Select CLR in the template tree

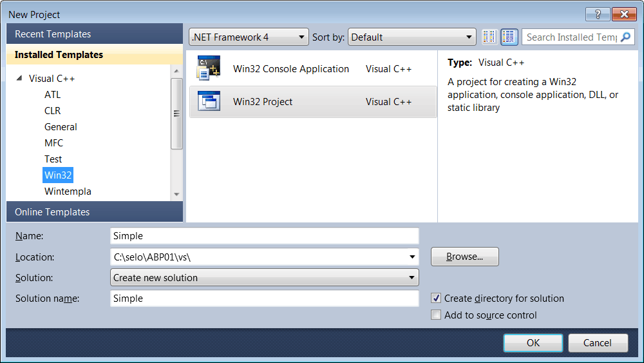click(52, 111)
